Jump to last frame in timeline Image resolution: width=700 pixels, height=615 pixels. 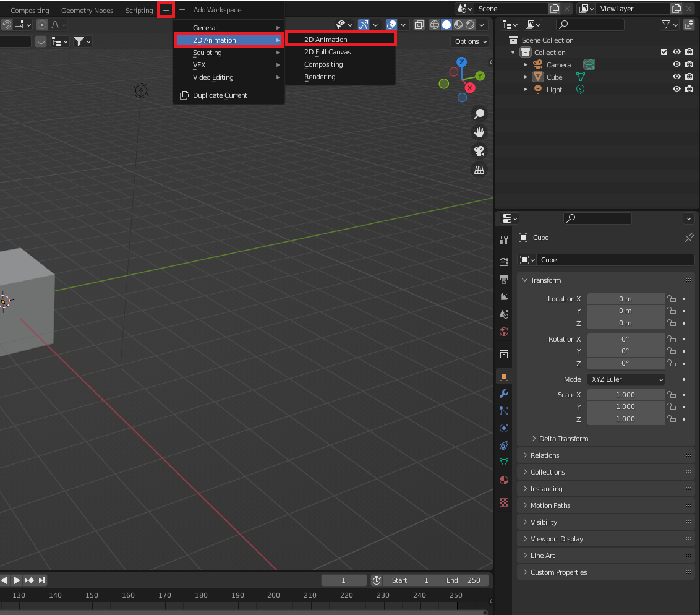point(42,580)
